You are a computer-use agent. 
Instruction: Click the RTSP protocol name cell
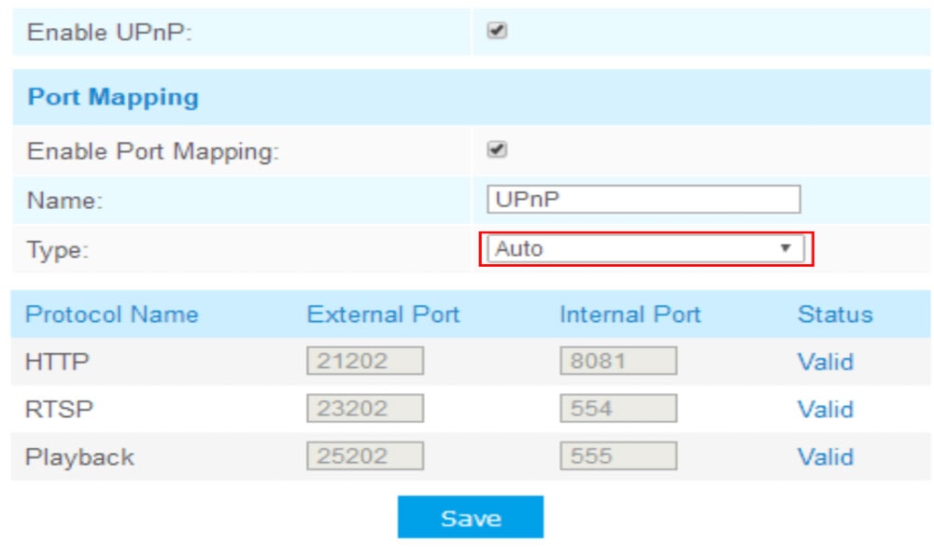tap(59, 410)
